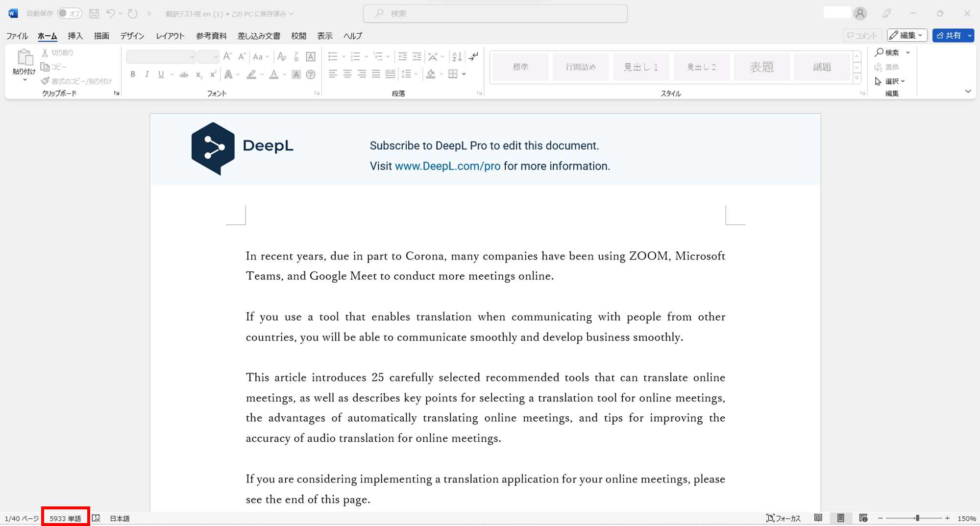Click the enclosed character (囲い文字) circle icon
The height and width of the screenshot is (526, 980).
click(x=310, y=74)
